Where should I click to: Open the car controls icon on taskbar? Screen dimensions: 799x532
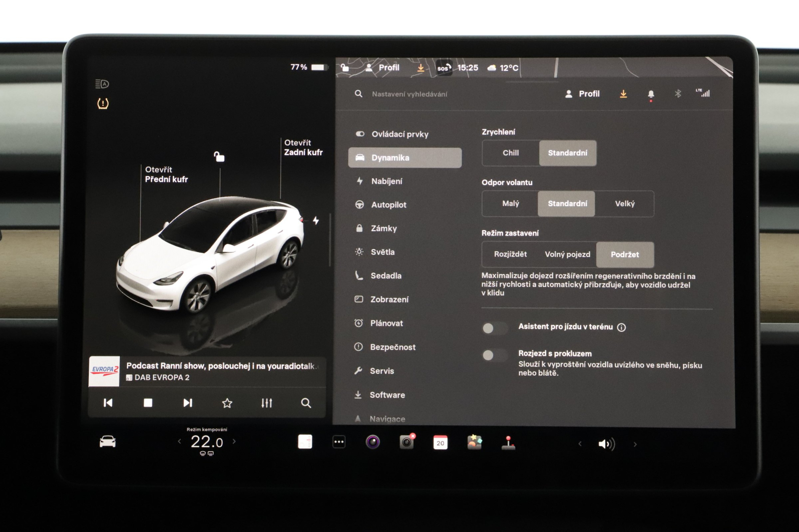[x=107, y=442]
